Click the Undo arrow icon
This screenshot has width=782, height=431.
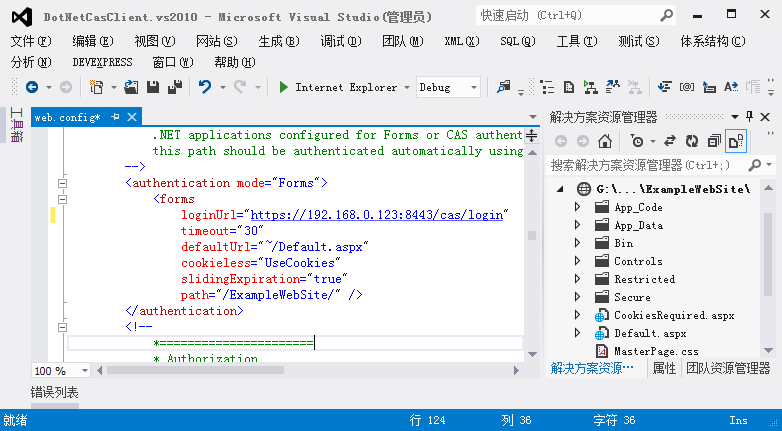click(x=205, y=88)
